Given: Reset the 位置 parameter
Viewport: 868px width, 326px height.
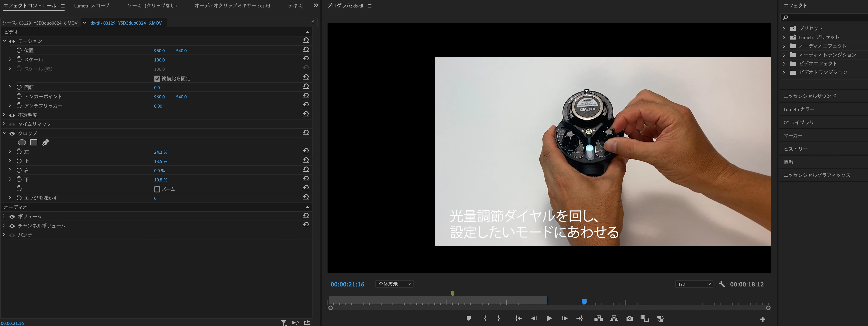Looking at the screenshot, I should 306,50.
